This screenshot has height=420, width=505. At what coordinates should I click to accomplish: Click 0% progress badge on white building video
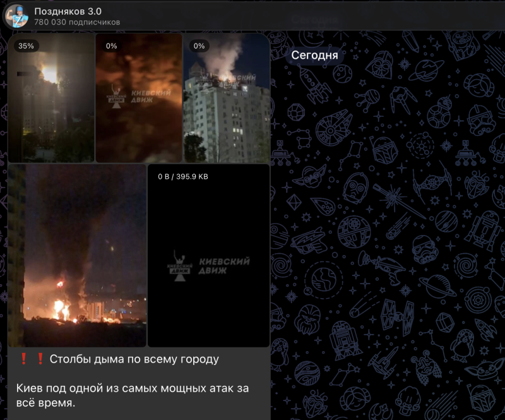click(199, 46)
